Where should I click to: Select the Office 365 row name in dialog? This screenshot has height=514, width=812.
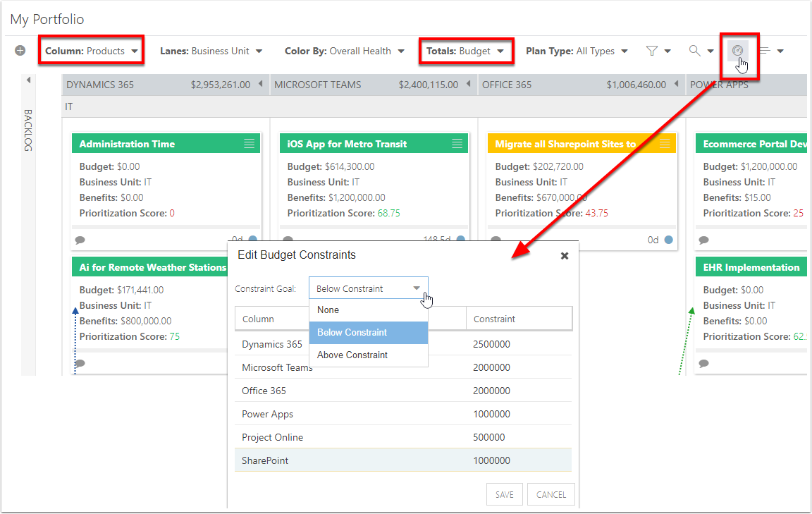coord(264,391)
